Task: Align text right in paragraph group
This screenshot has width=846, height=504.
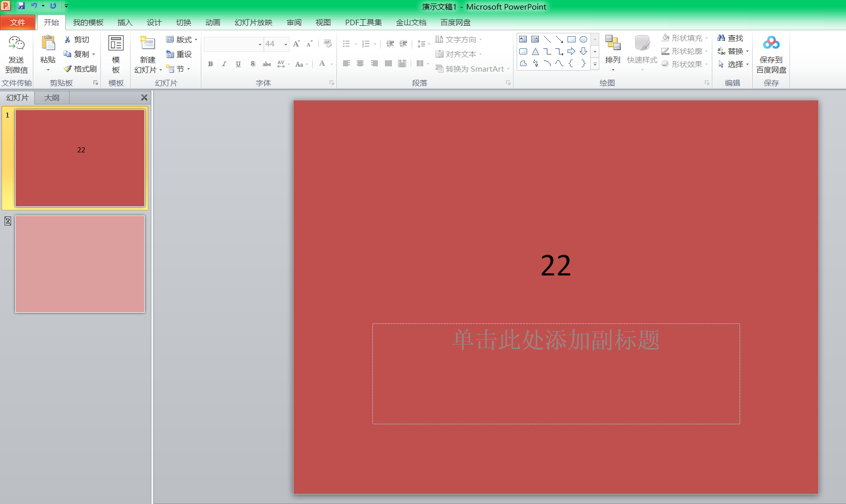Action: click(374, 64)
